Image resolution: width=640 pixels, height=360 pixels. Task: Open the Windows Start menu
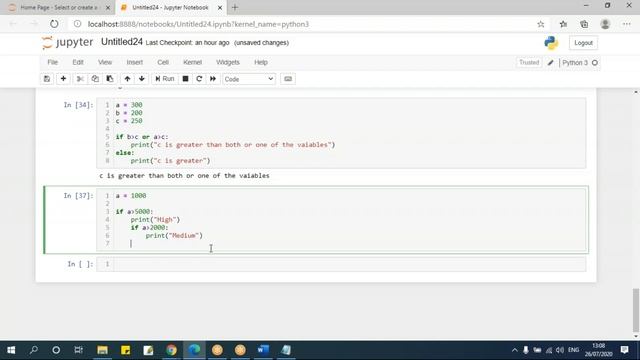click(x=11, y=350)
